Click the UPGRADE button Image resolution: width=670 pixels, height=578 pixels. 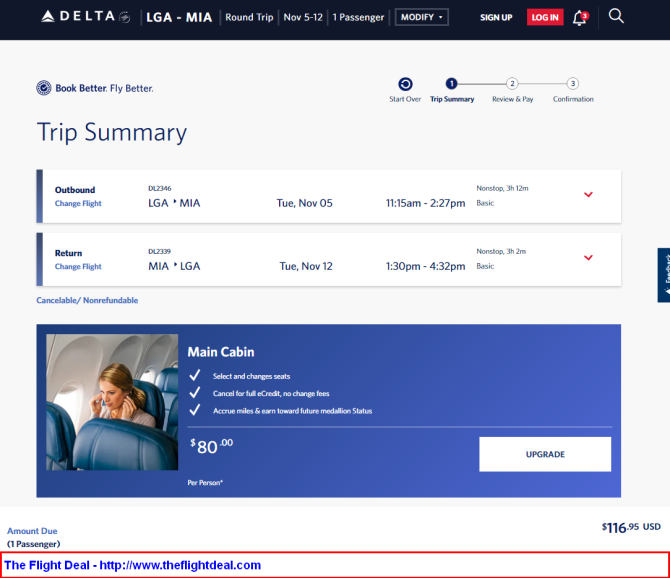[545, 454]
